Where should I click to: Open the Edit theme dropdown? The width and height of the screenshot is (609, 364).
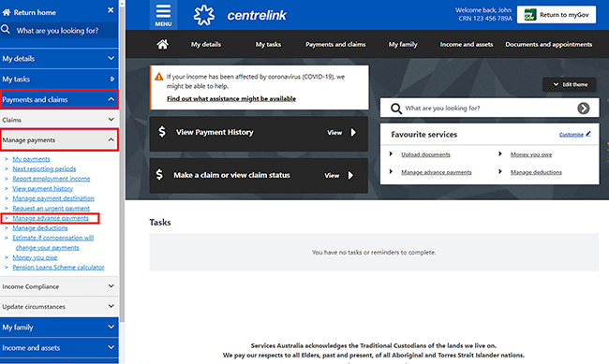tap(569, 84)
